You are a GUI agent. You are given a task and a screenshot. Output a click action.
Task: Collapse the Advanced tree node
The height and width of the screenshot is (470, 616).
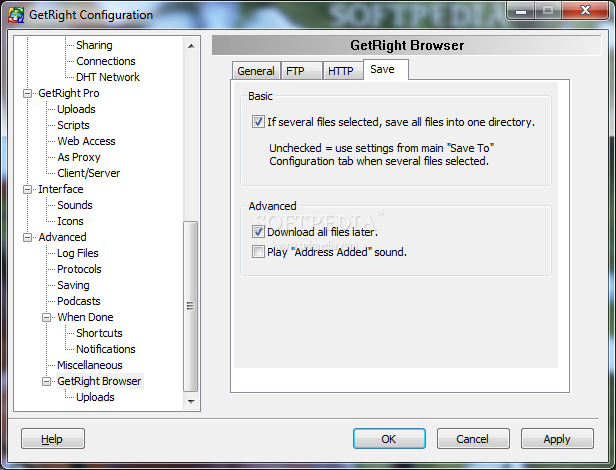point(28,237)
